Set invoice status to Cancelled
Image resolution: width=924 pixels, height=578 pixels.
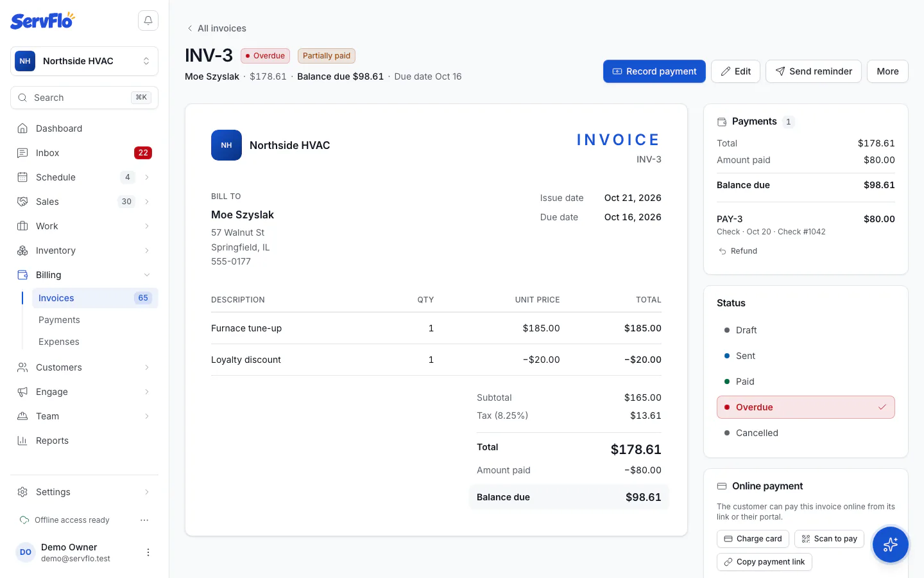click(x=806, y=433)
